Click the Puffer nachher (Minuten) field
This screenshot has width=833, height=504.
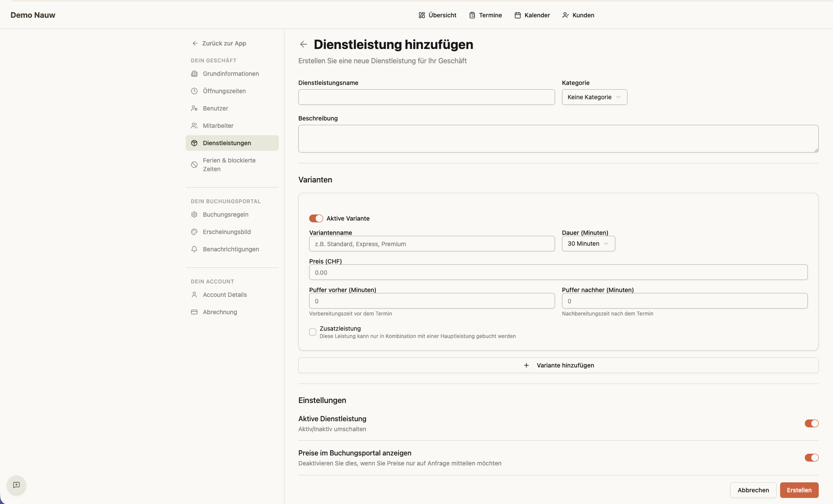pyautogui.click(x=685, y=301)
